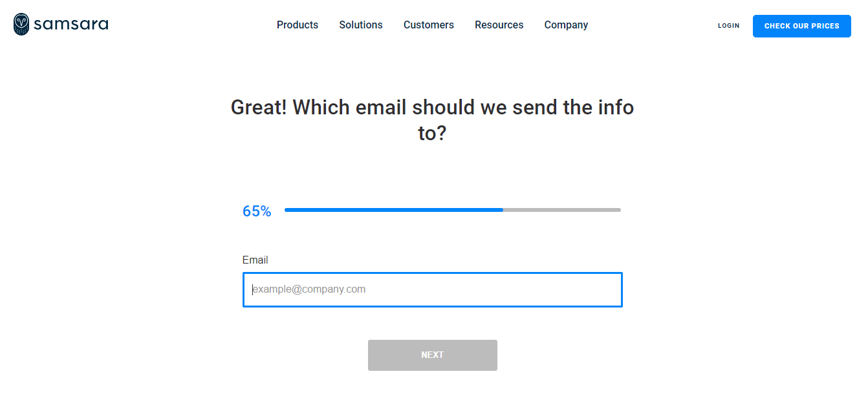This screenshot has width=868, height=396.
Task: Click the blue filled portion of progress bar
Action: (x=393, y=210)
